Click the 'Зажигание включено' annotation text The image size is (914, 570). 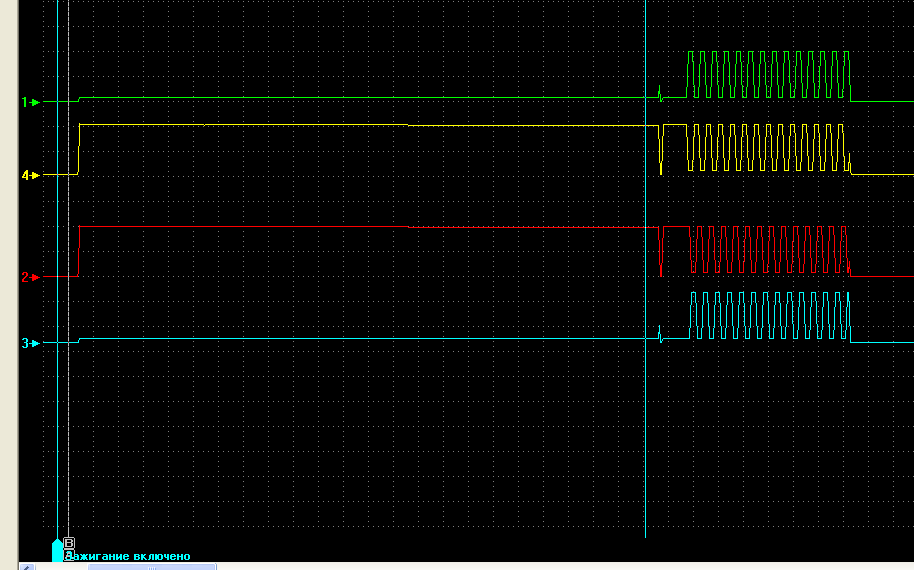pyautogui.click(x=129, y=557)
